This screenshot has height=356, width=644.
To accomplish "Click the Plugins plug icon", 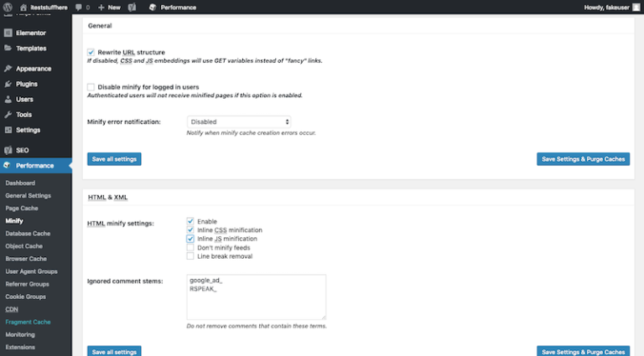I will (8, 84).
